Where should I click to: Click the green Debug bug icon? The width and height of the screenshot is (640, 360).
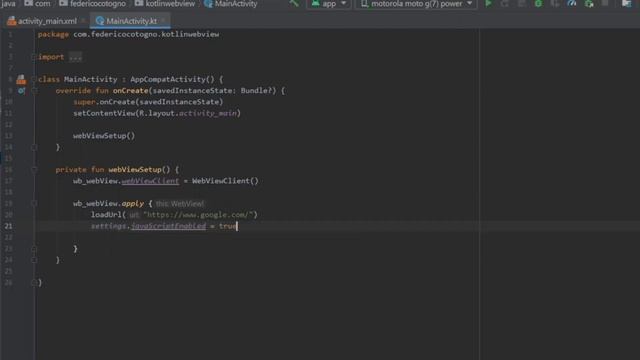click(538, 4)
